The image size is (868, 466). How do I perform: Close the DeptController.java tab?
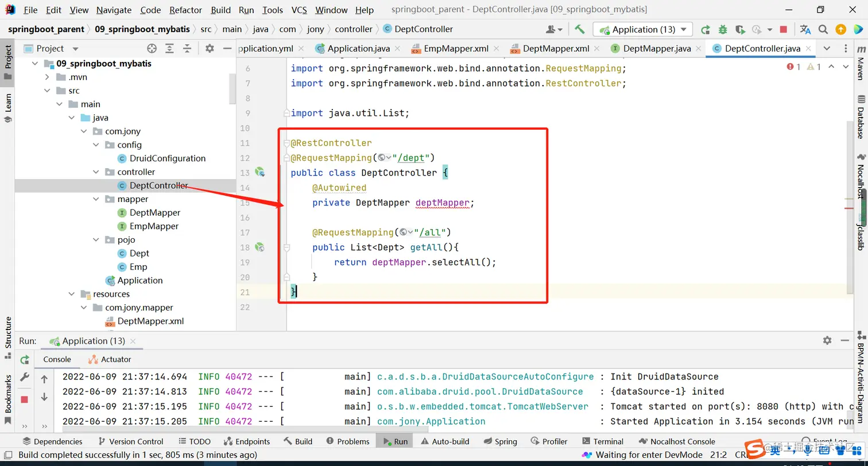coord(808,49)
